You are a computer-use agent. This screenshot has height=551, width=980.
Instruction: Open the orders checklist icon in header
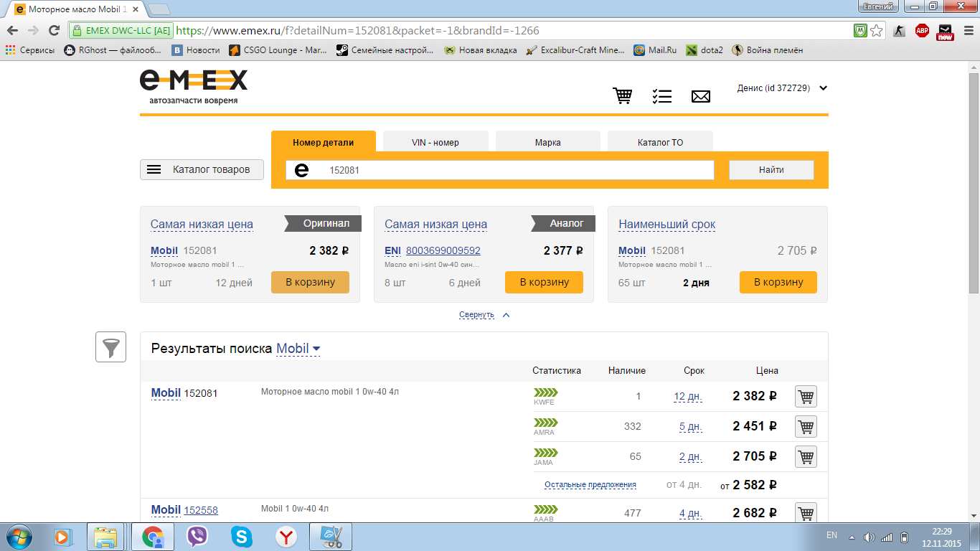661,95
